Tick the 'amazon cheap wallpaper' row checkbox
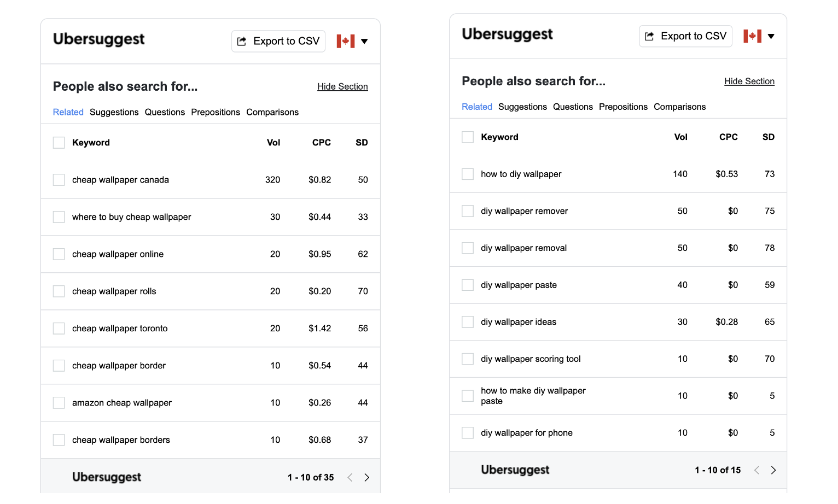Image resolution: width=838 pixels, height=504 pixels. pos(59,403)
